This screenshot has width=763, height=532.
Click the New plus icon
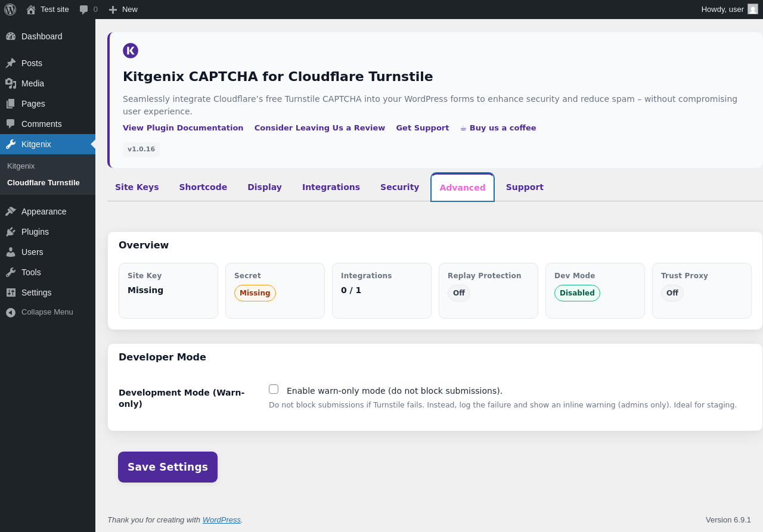[x=113, y=10]
